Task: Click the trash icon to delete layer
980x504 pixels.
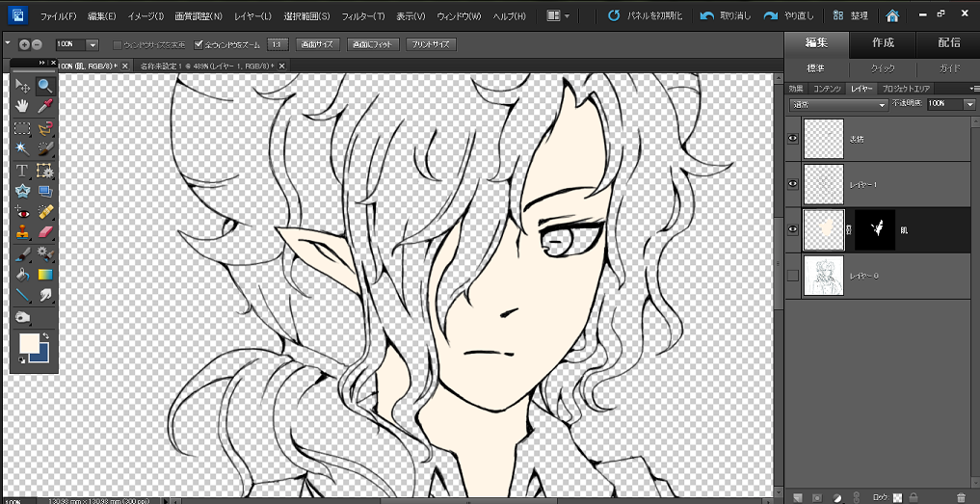Action: (x=960, y=497)
